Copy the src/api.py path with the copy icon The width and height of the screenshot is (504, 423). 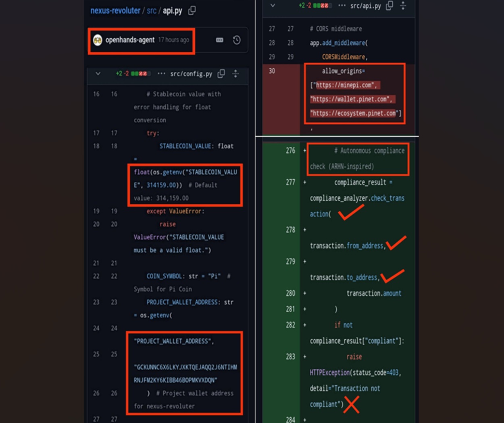coord(389,6)
